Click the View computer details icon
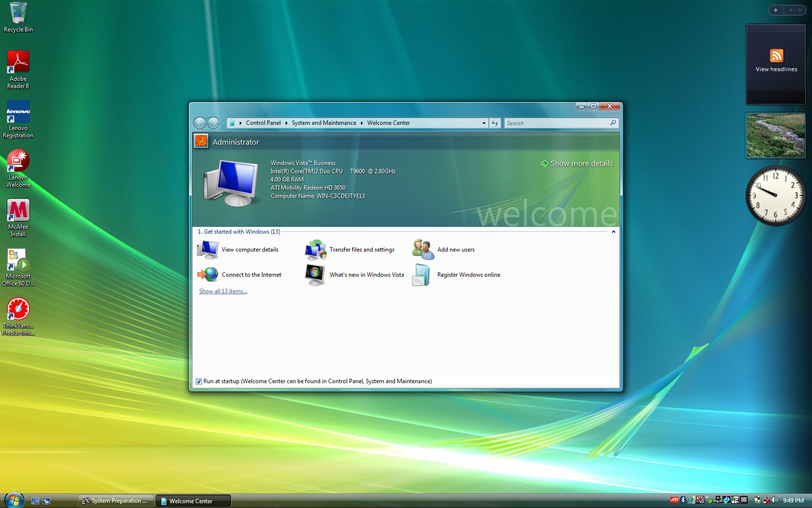 click(208, 250)
